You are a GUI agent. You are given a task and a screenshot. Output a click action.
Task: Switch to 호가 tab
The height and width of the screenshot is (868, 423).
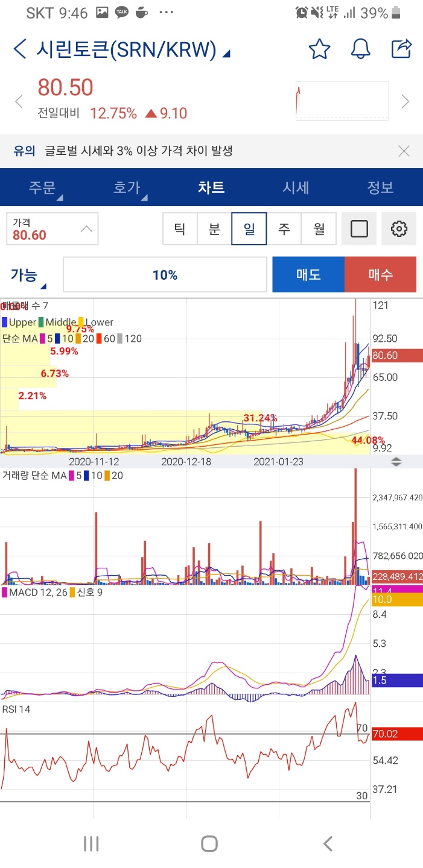[127, 187]
